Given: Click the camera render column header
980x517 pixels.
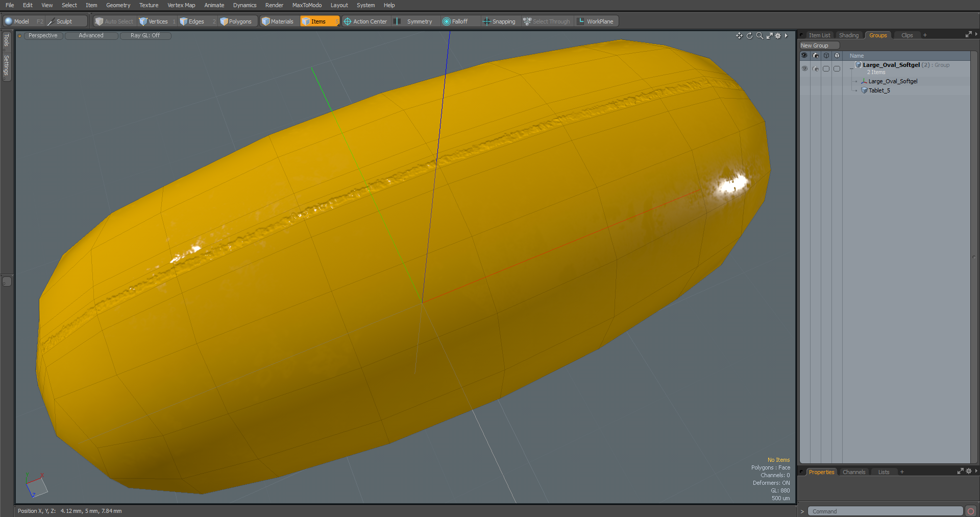Looking at the screenshot, I should tap(816, 55).
